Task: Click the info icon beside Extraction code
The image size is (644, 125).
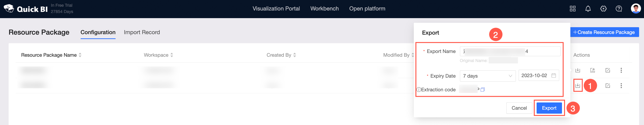Action: (418, 90)
